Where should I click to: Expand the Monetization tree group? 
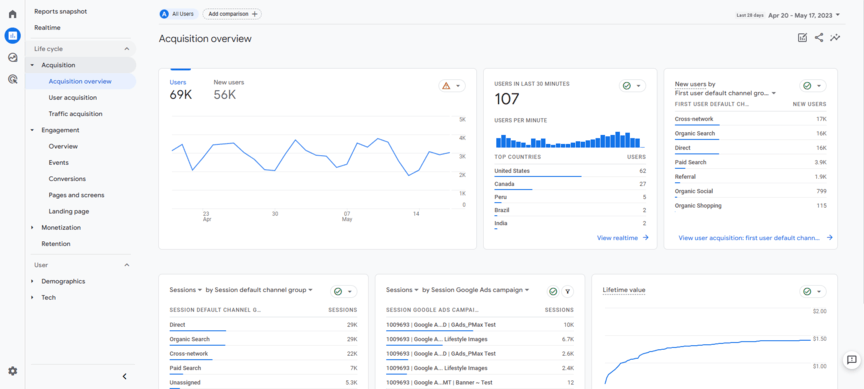point(32,228)
